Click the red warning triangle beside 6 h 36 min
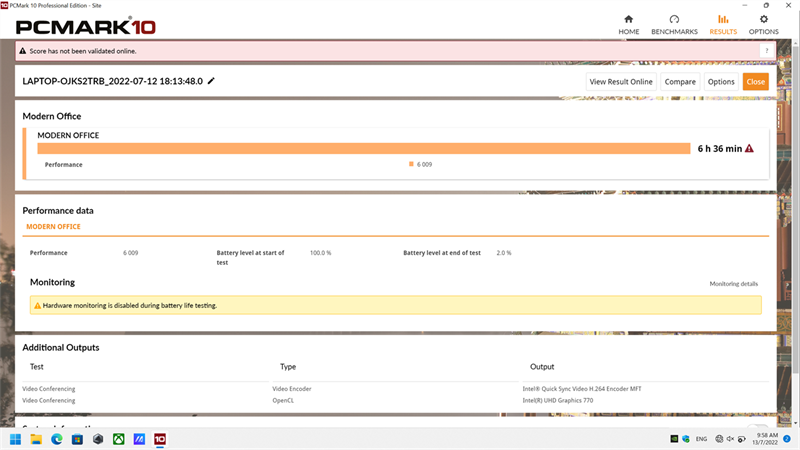800x450 pixels. click(x=749, y=148)
